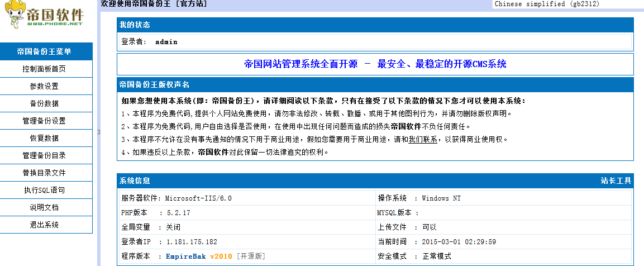Click the PHP版本 5.2.17 value
Image resolution: width=644 pixels, height=266 pixels.
tap(178, 212)
